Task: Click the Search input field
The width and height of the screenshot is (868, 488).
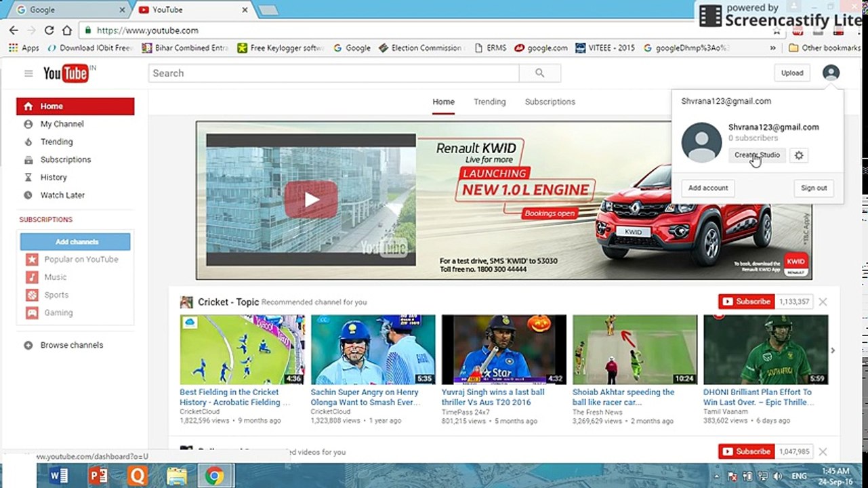Action: coord(334,73)
